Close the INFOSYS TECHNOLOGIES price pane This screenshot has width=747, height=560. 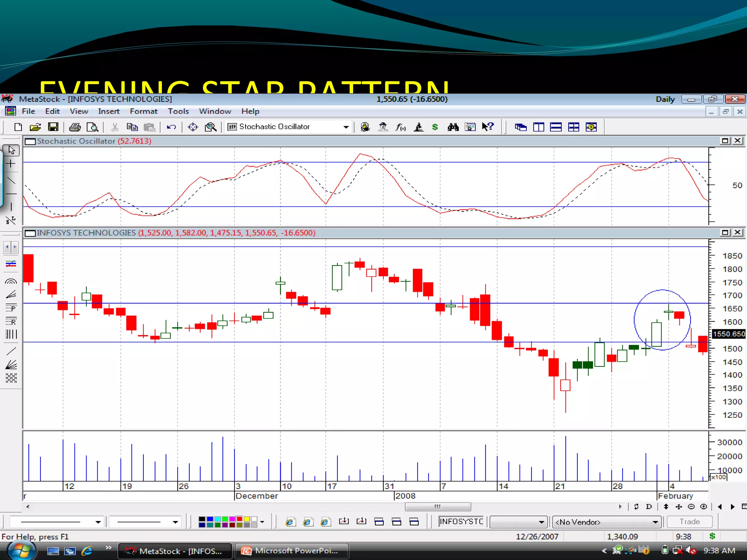[738, 232]
